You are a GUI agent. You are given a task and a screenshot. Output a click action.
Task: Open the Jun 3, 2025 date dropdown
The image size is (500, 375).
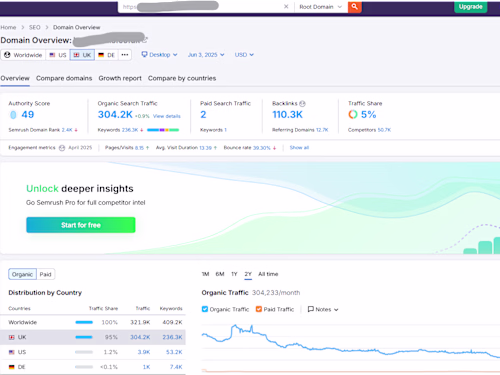(x=206, y=55)
